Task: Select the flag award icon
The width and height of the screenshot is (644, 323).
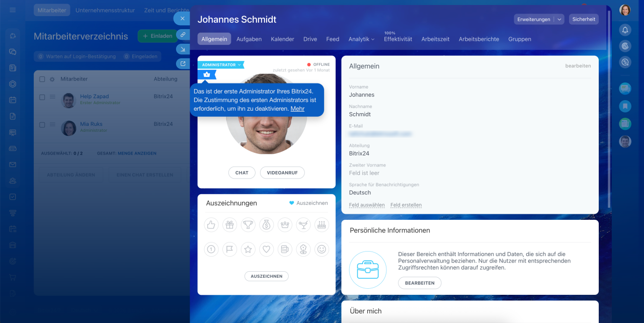Action: click(x=229, y=249)
